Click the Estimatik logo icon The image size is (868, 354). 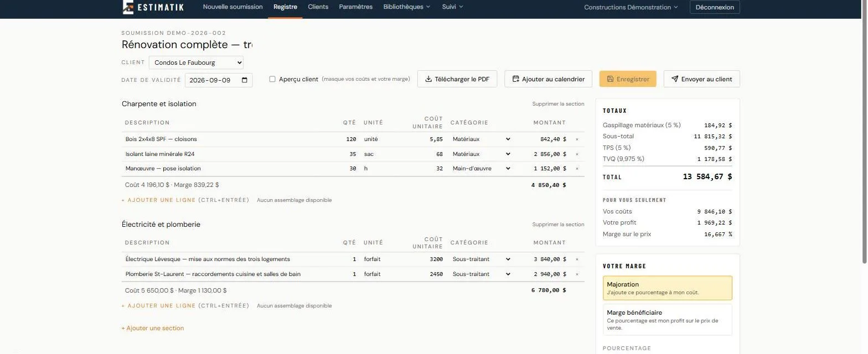[128, 7]
